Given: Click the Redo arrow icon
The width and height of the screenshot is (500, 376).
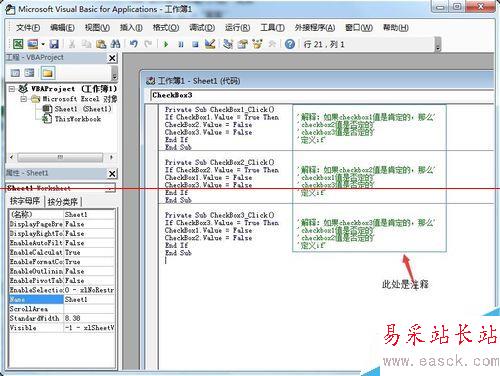Looking at the screenshot, I should pyautogui.click(x=148, y=44).
